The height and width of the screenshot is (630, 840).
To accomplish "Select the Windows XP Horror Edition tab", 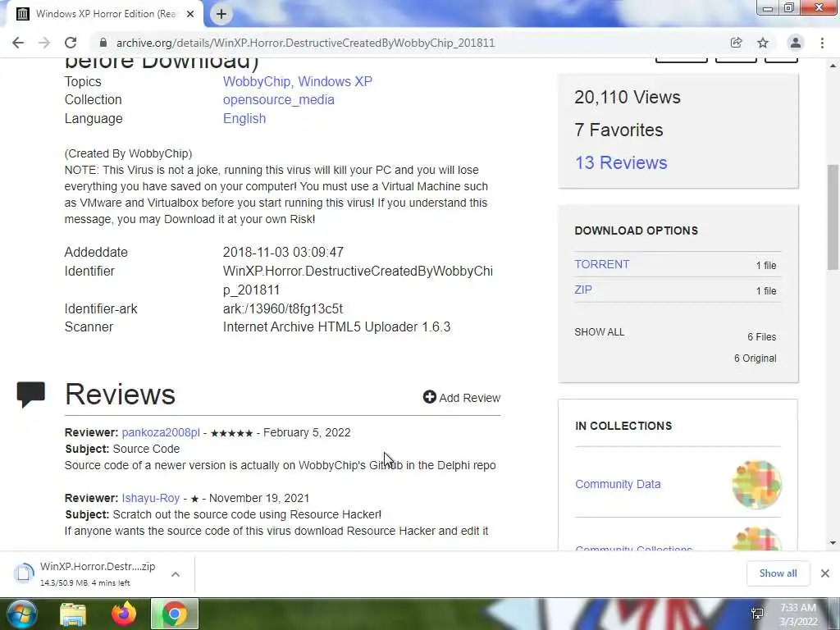I will 105,14.
